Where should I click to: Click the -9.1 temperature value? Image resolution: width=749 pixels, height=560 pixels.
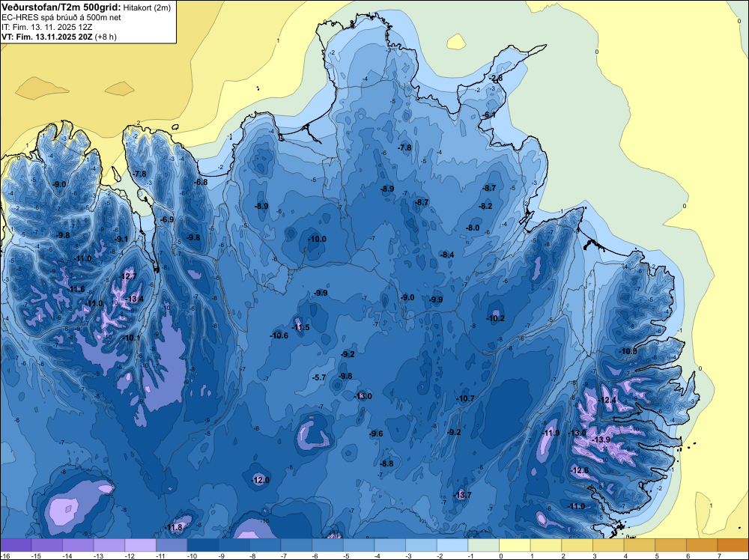[121, 239]
